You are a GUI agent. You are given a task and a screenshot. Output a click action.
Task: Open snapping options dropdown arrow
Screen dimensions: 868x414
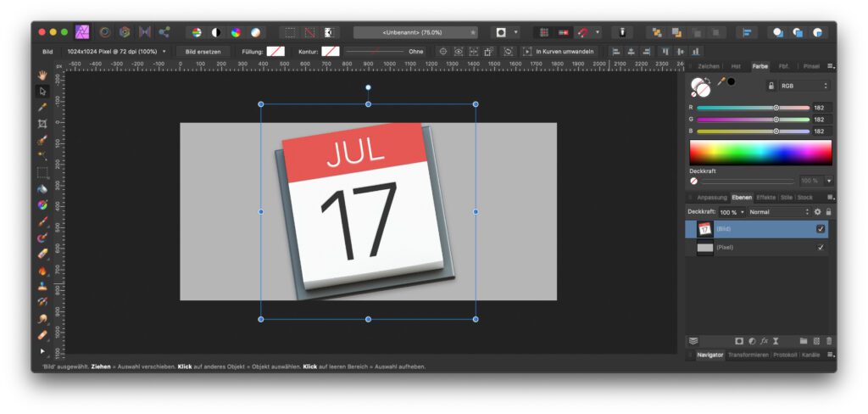point(598,32)
